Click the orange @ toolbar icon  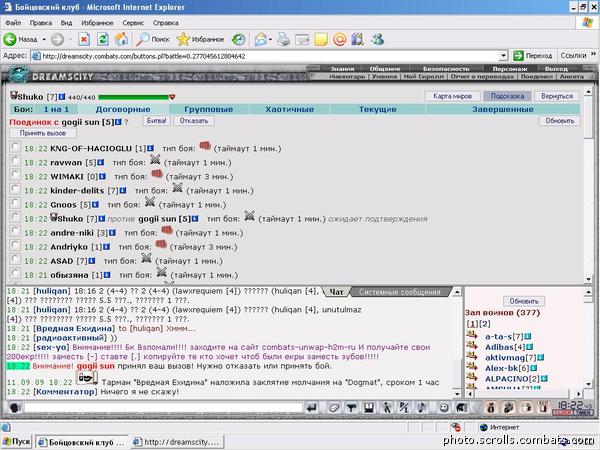339,39
